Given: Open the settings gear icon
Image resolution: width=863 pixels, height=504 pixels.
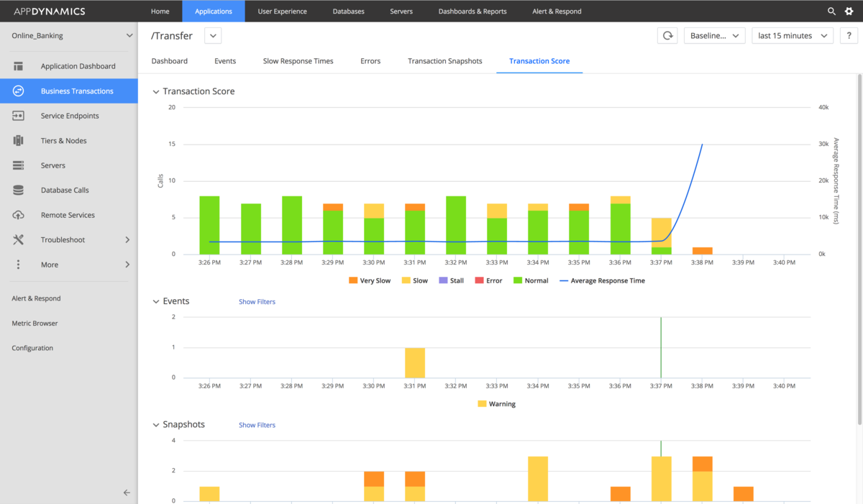Looking at the screenshot, I should (x=849, y=12).
